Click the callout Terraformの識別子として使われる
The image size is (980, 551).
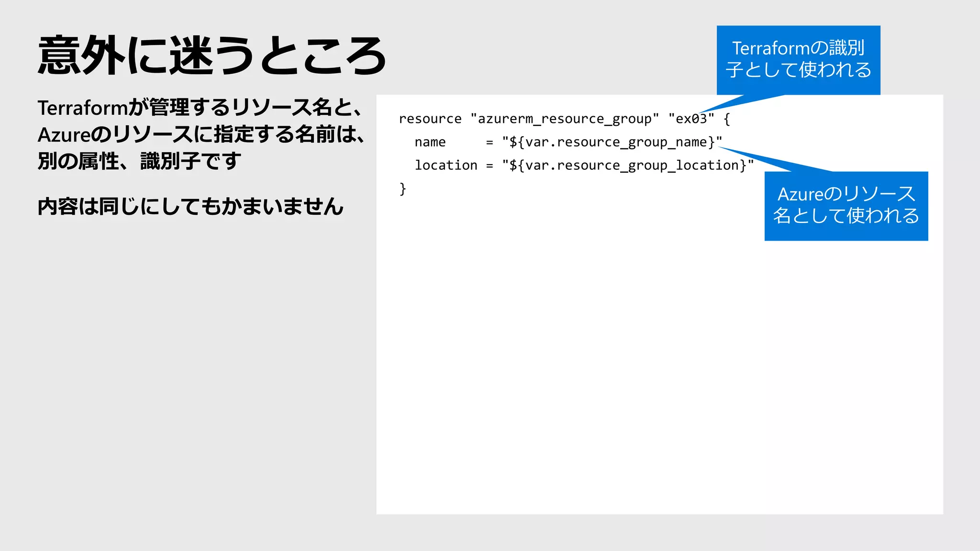point(798,60)
